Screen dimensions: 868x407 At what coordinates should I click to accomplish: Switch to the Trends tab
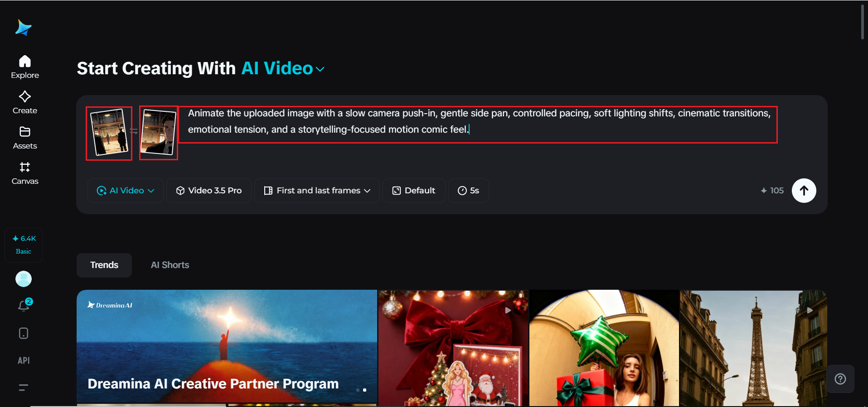coord(104,265)
